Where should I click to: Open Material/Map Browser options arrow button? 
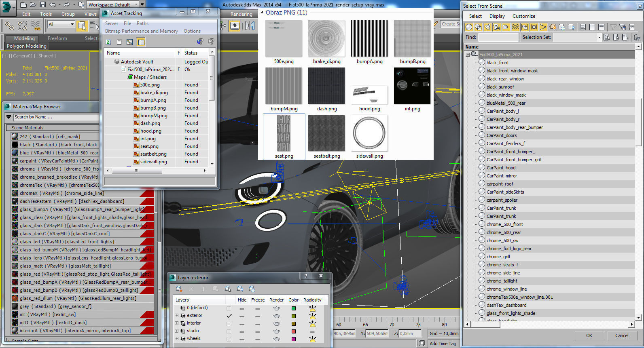click(9, 117)
